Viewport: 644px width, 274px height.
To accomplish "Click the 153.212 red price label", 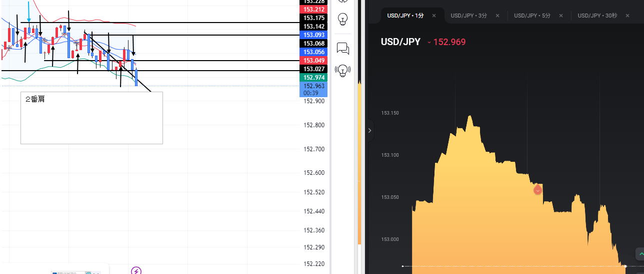I will click(314, 10).
